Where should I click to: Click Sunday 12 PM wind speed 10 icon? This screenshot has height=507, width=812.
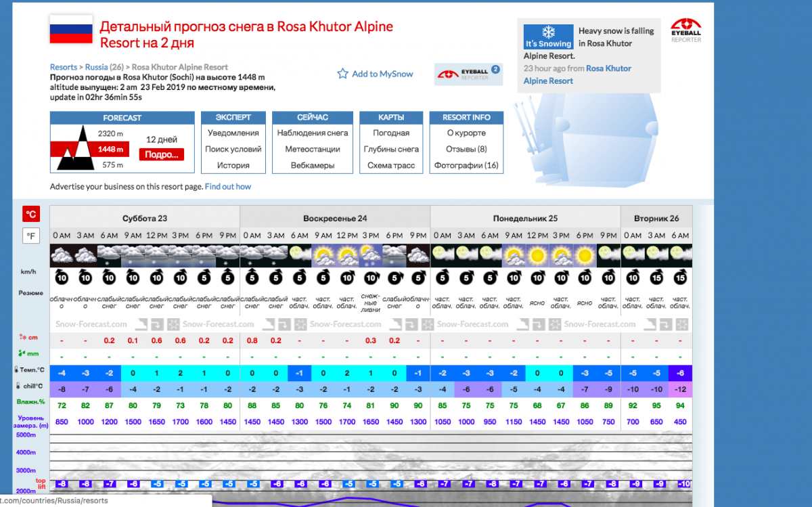click(x=347, y=278)
